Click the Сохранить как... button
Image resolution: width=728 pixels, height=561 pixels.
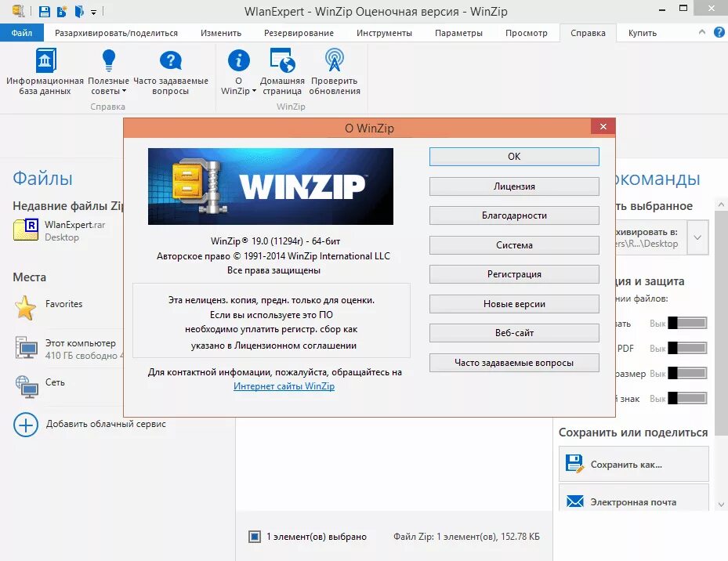[634, 464]
